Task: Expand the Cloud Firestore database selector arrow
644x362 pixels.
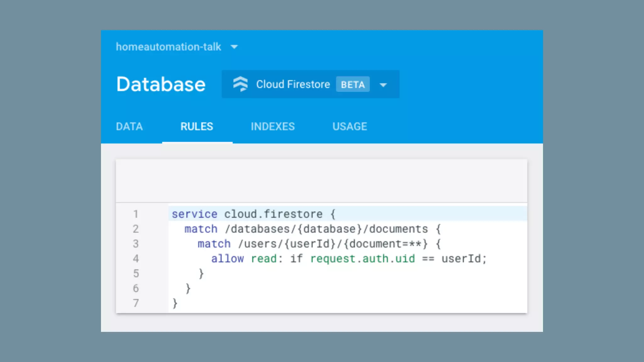Action: click(x=383, y=85)
